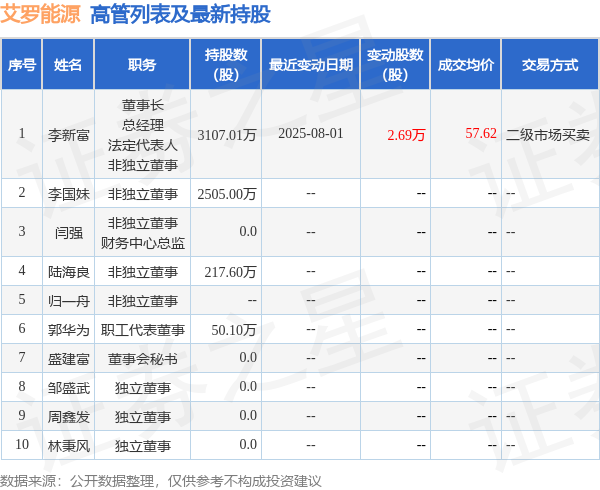This screenshot has height=490, width=600.
Task: Click the name 闫强
Action: [68, 233]
